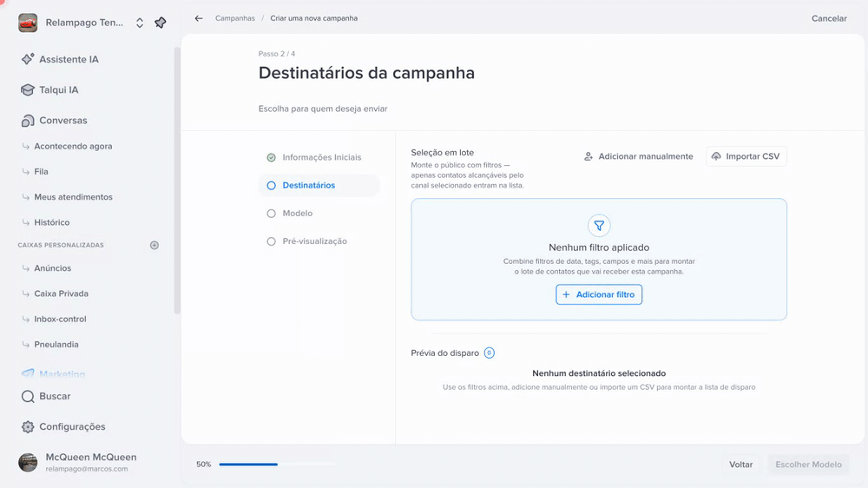This screenshot has width=868, height=488.
Task: Click the Passo 2 / 4 label
Action: point(277,54)
